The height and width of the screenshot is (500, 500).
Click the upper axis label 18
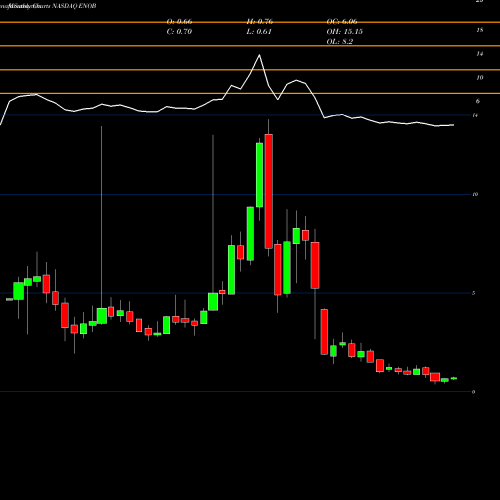(480, 30)
